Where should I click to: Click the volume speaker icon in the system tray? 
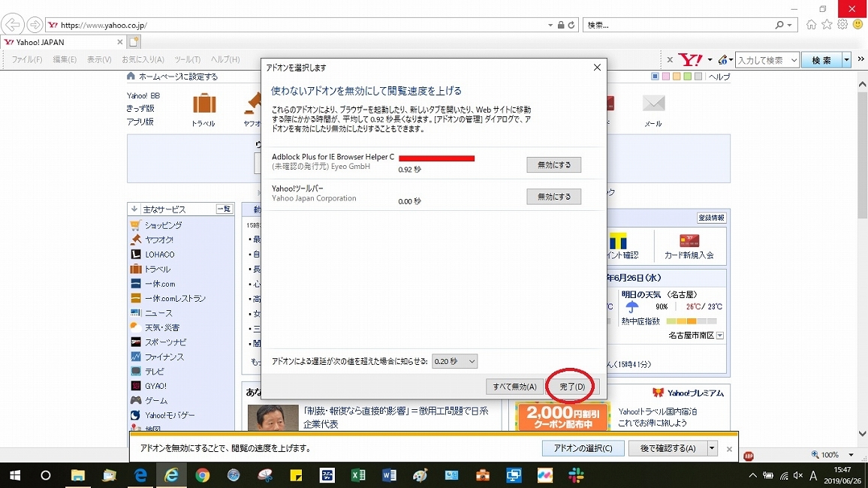point(797,475)
